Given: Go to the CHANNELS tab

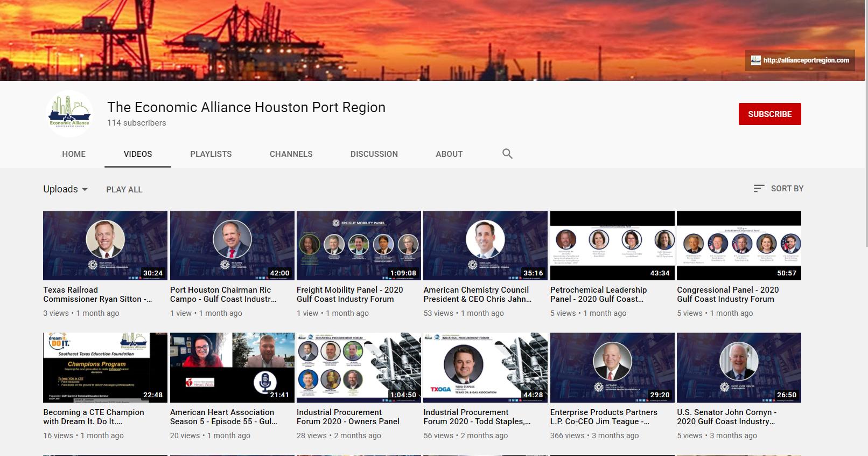Looking at the screenshot, I should (291, 154).
